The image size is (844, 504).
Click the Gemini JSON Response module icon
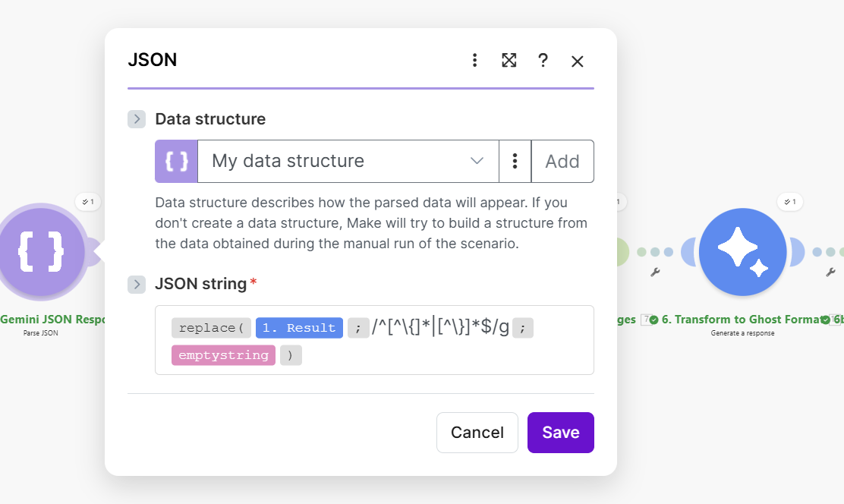(42, 251)
